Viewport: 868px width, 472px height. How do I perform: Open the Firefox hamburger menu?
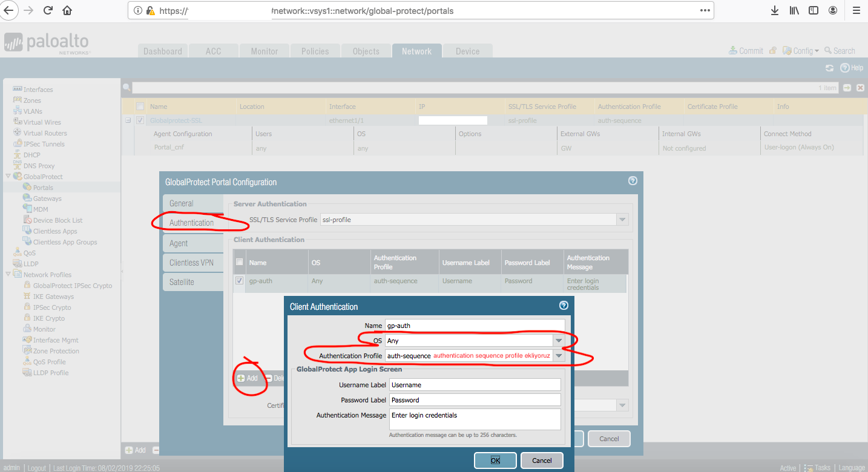click(x=855, y=11)
